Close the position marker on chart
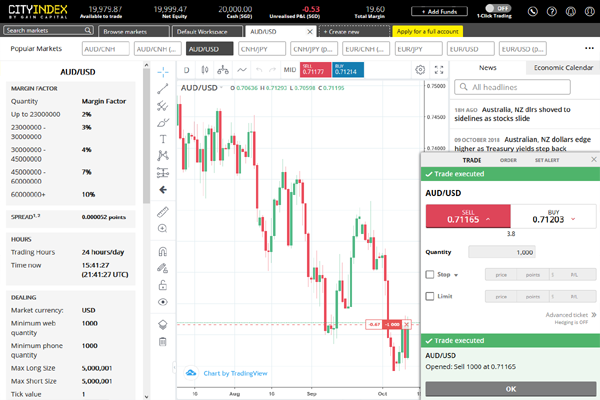Viewport: 600px width, 400px height. (406, 325)
